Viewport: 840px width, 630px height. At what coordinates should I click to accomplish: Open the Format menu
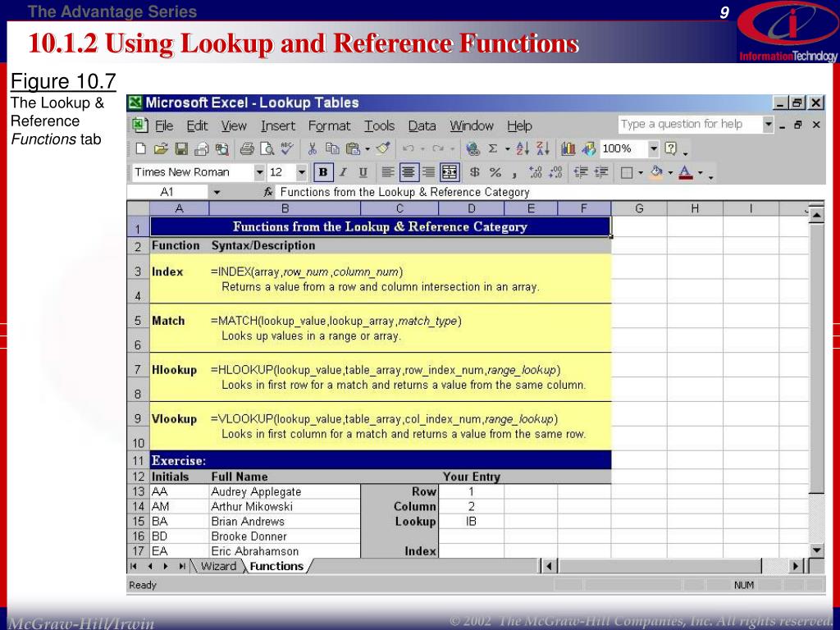329,126
